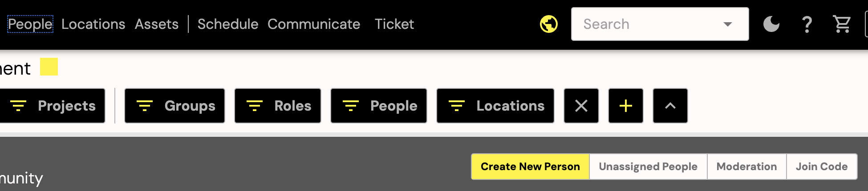Open help via question mark icon
The height and width of the screenshot is (191, 868).
point(807,24)
